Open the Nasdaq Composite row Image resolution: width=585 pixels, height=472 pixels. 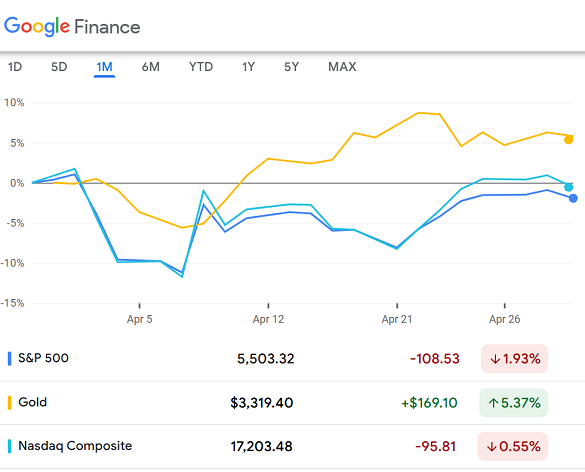[292, 446]
